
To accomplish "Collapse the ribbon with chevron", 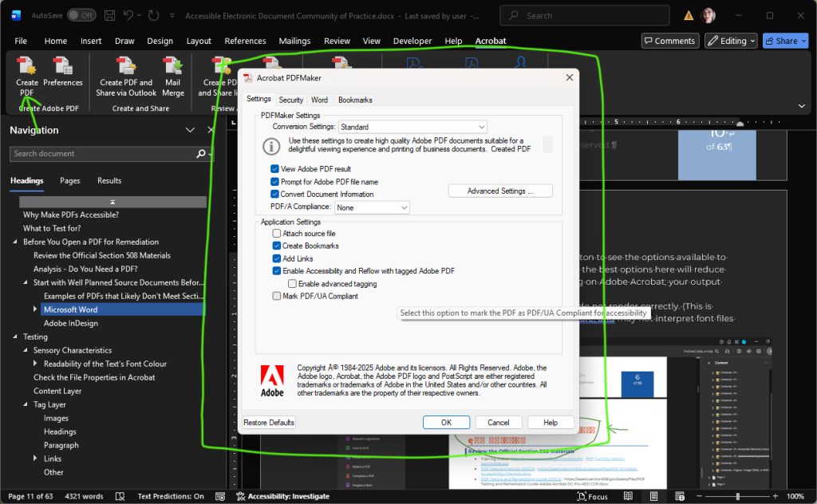I will pyautogui.click(x=801, y=106).
